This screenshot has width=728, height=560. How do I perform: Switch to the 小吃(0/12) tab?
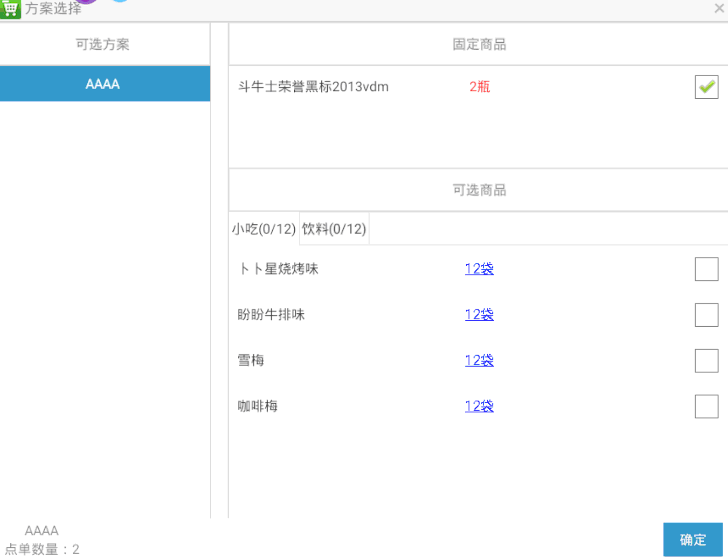click(264, 229)
